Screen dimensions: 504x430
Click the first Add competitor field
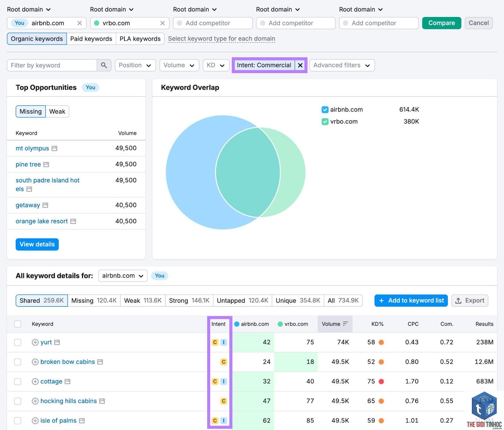coord(213,23)
